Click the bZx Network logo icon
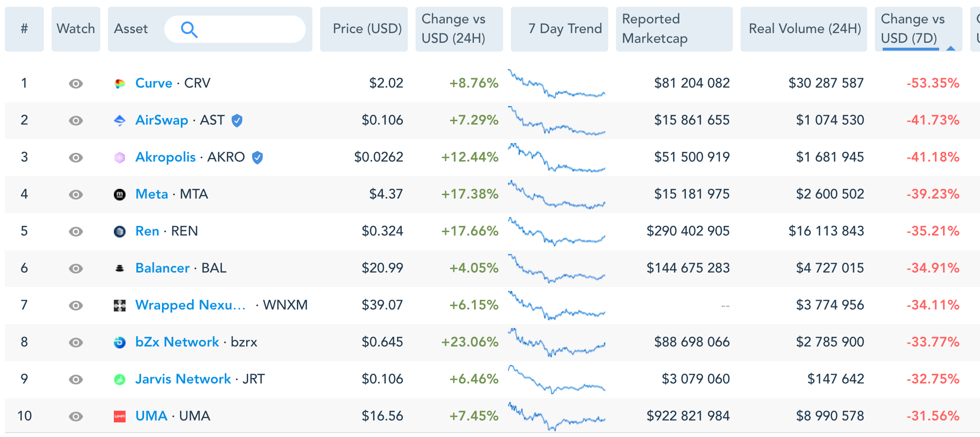This screenshot has height=437, width=980. pyautogui.click(x=120, y=342)
